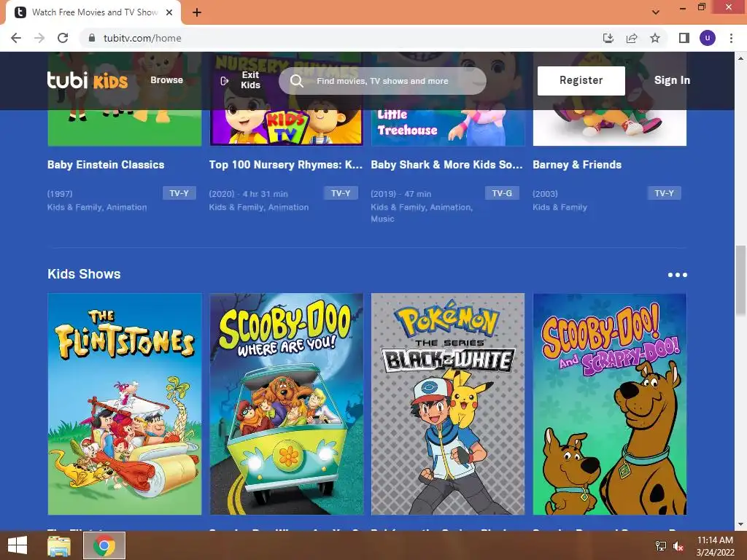
Task: Click the search magnifier icon
Action: [297, 81]
